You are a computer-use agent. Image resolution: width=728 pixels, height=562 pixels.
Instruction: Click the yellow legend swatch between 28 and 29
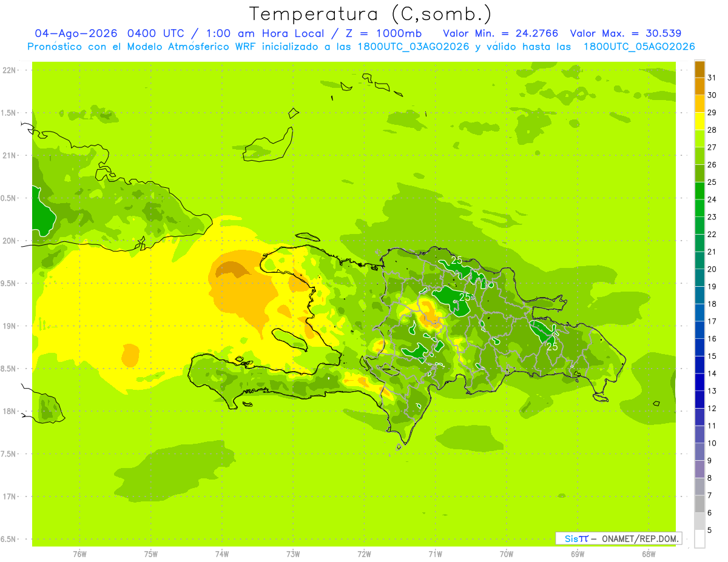pyautogui.click(x=699, y=121)
